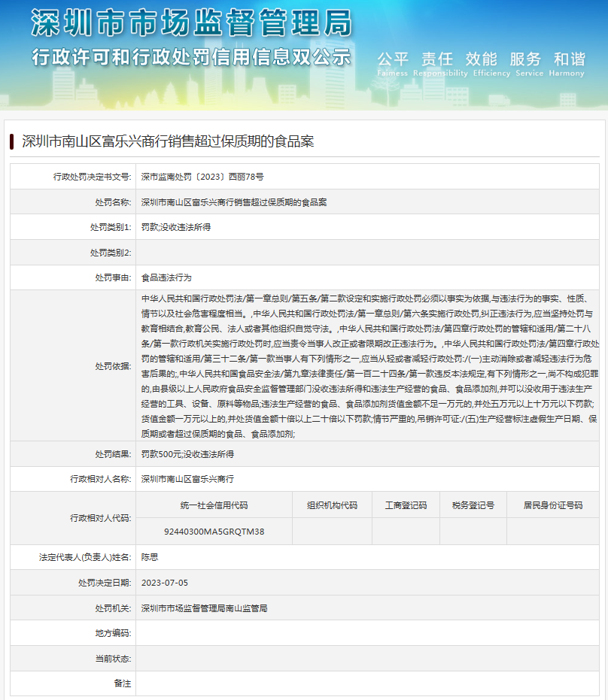
Task: Click the legal representative name 陈思
Action: 150,557
